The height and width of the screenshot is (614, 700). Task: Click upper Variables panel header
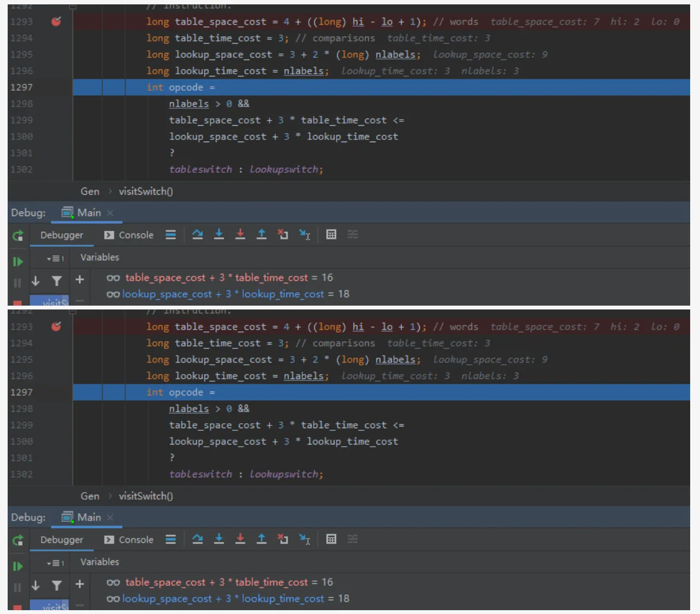coord(99,257)
